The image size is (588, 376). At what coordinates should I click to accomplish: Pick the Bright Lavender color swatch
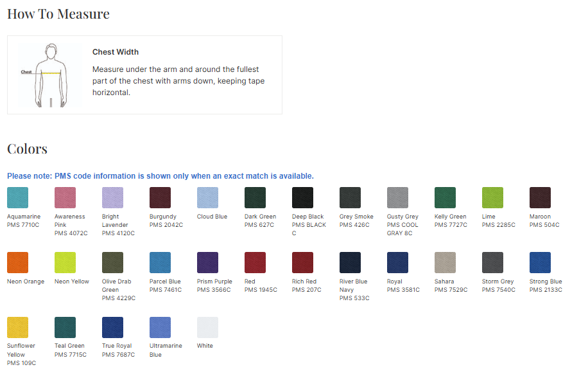point(112,198)
